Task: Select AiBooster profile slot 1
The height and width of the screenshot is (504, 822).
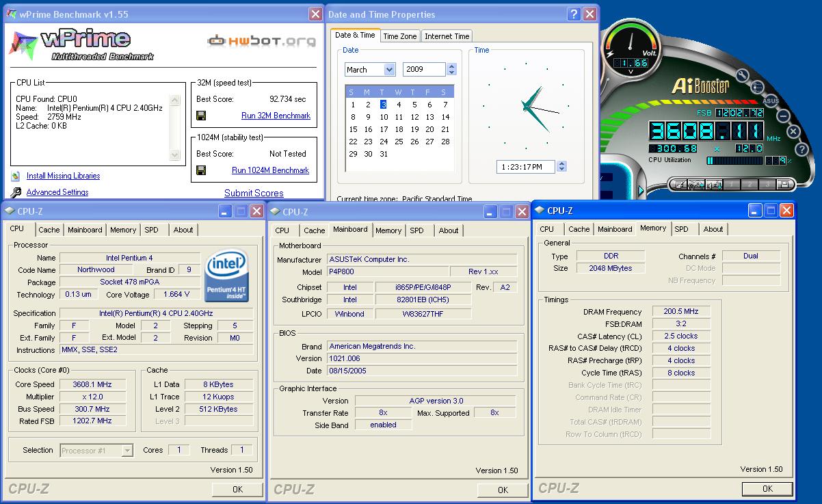Action: point(731,184)
